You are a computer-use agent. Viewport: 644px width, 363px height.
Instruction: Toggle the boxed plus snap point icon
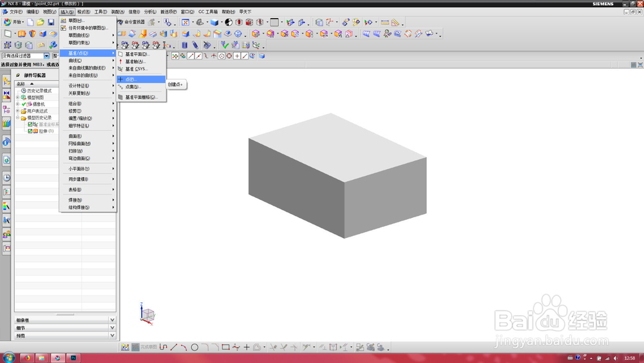237,56
